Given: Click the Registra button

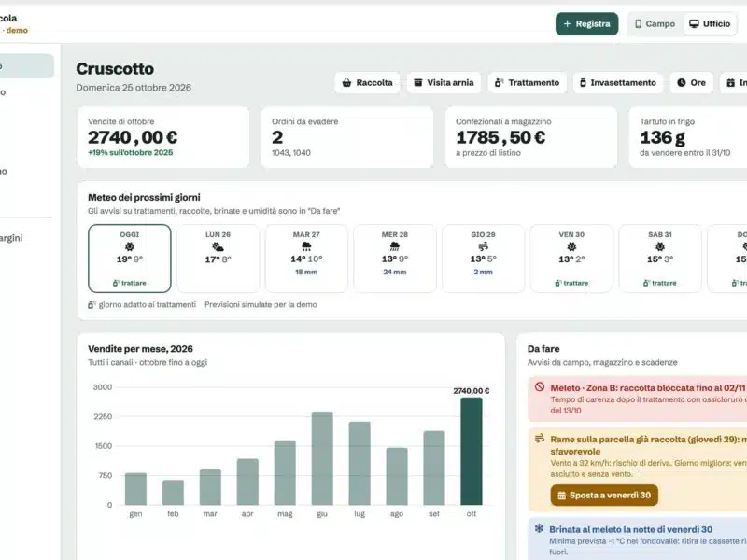Looking at the screenshot, I should (586, 24).
